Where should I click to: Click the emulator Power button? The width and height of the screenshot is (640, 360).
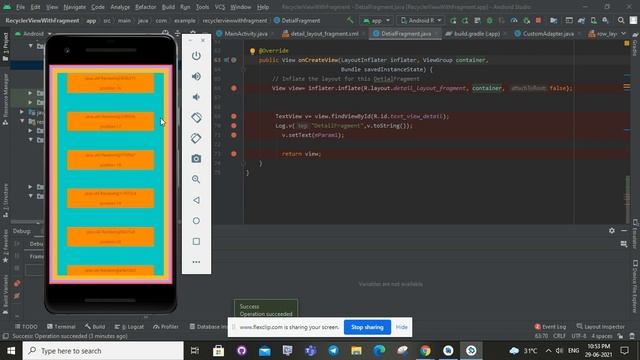[x=196, y=56]
